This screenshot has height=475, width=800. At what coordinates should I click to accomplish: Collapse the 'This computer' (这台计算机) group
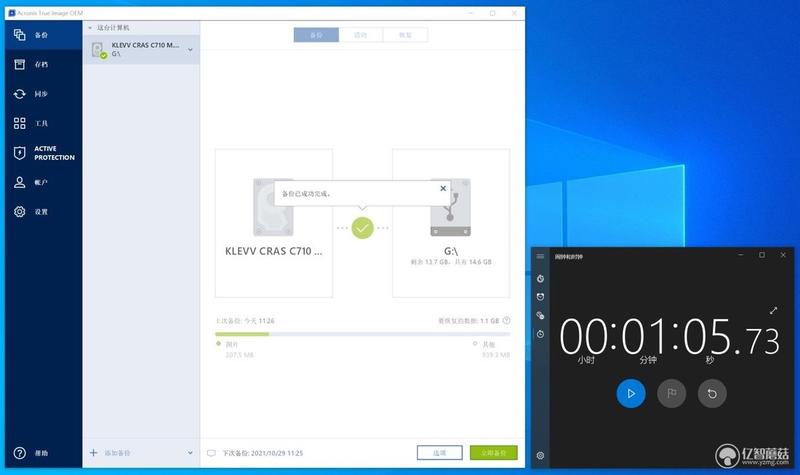point(90,28)
